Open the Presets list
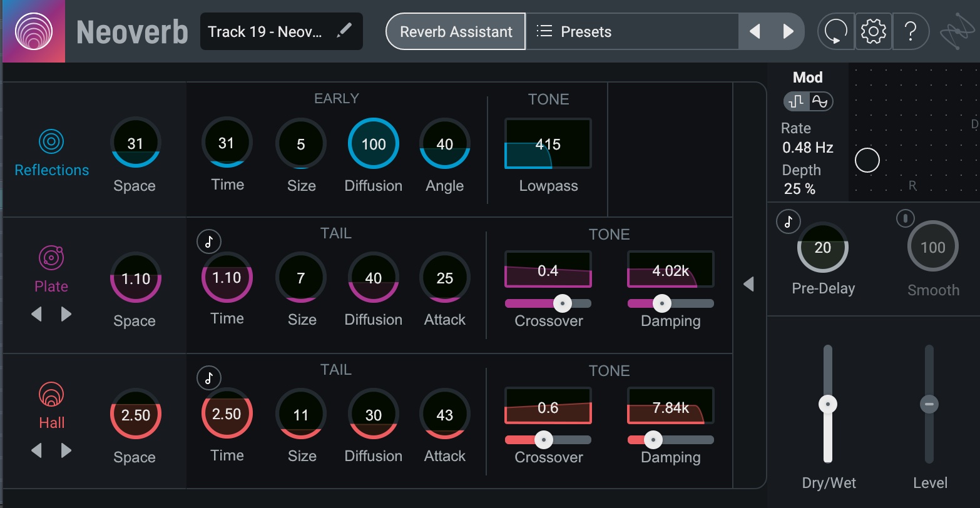The height and width of the screenshot is (508, 980). point(574,31)
